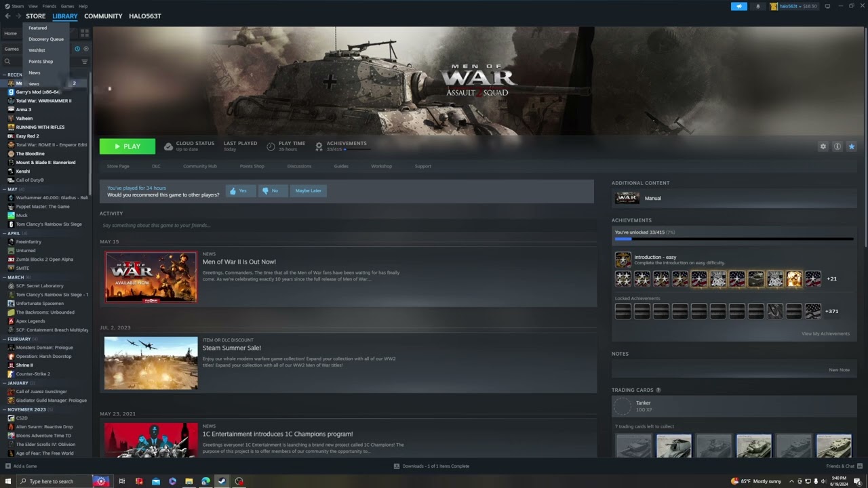Open Task View from taskbar
The image size is (868, 488).
tap(122, 481)
